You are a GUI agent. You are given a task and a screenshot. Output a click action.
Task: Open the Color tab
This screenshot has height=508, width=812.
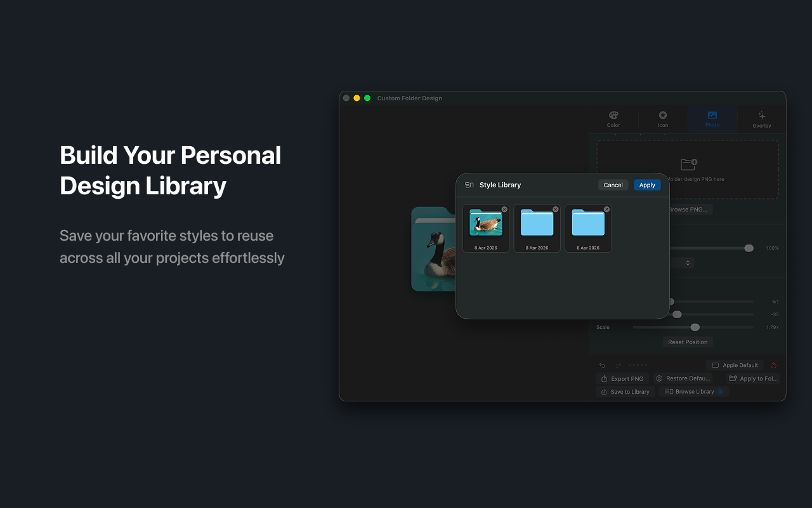[613, 119]
